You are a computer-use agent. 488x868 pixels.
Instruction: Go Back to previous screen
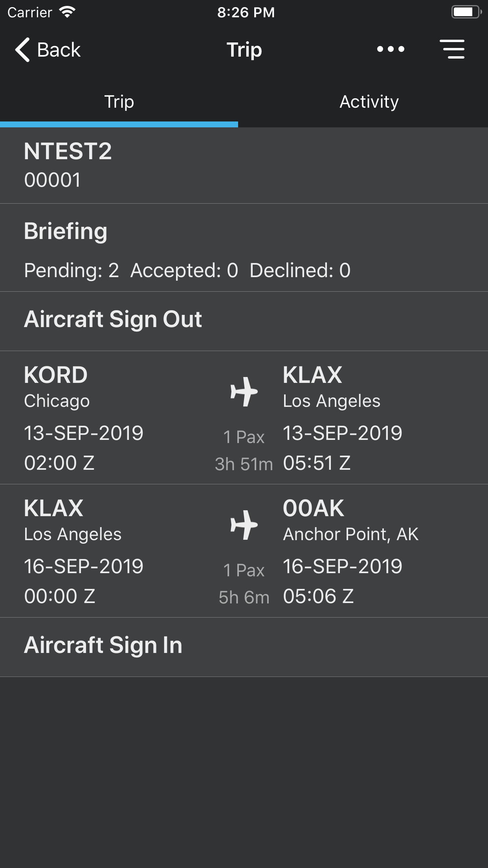59,50
